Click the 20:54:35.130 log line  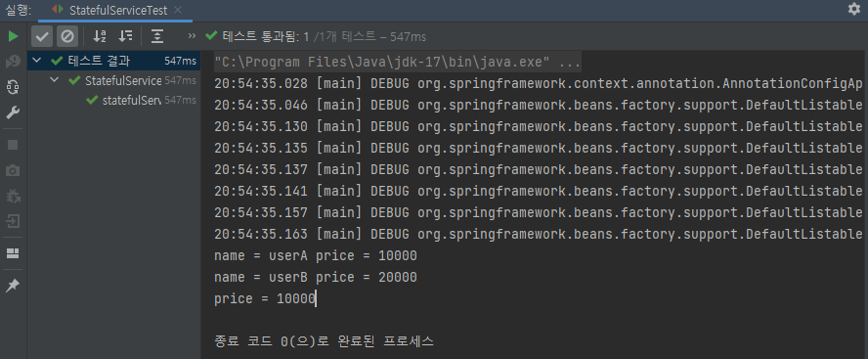[538, 127]
